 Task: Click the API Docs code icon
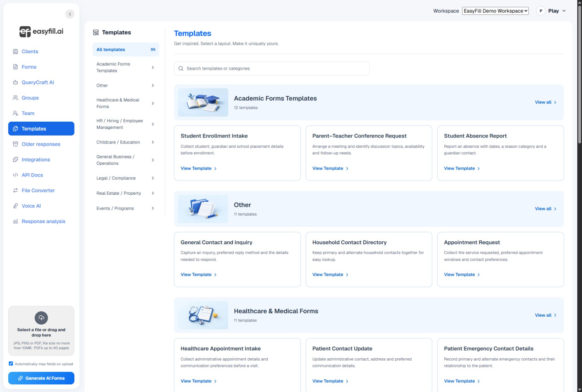point(15,175)
